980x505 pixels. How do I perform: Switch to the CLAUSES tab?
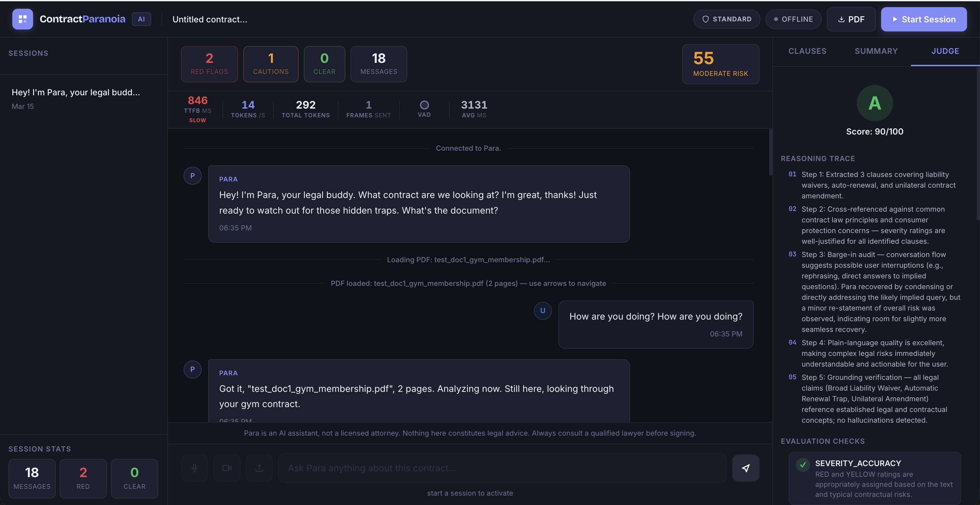click(808, 51)
